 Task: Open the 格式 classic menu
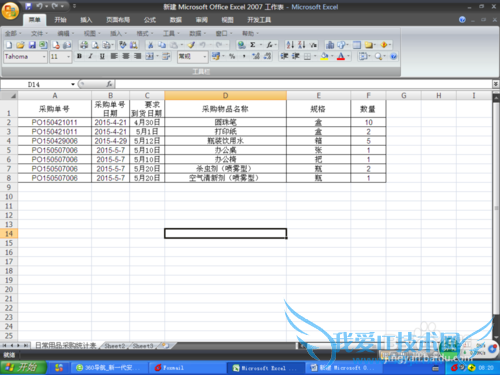144,33
